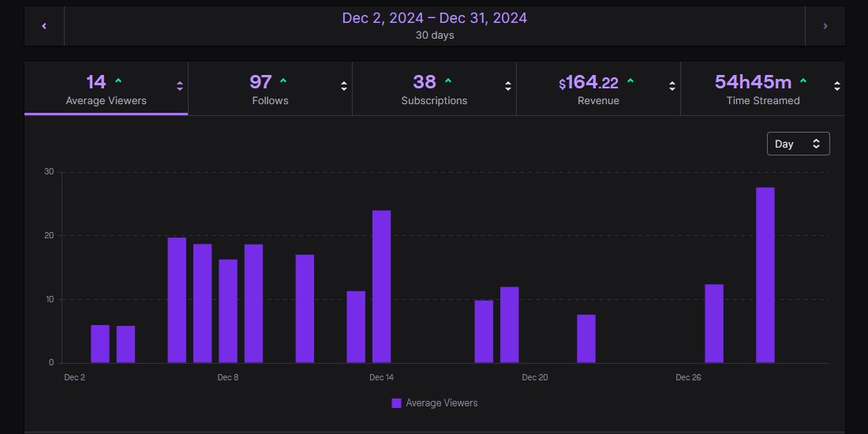
Task: Click the bar at Dec 13
Action: click(x=356, y=327)
